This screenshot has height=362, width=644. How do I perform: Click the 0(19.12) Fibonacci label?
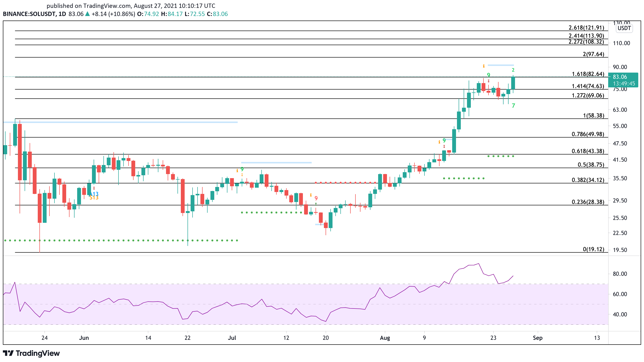pos(594,249)
